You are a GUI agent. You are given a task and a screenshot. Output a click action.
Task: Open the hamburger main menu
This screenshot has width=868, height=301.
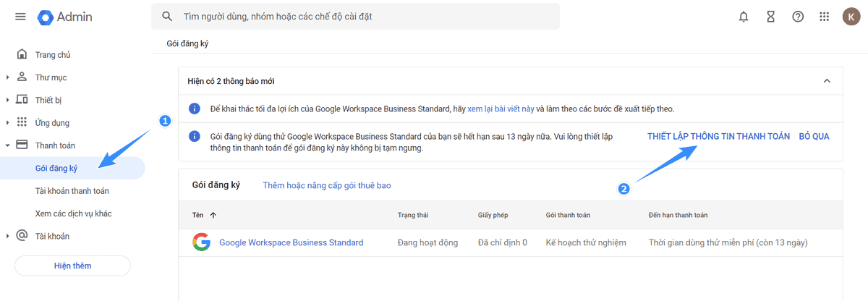click(x=20, y=17)
